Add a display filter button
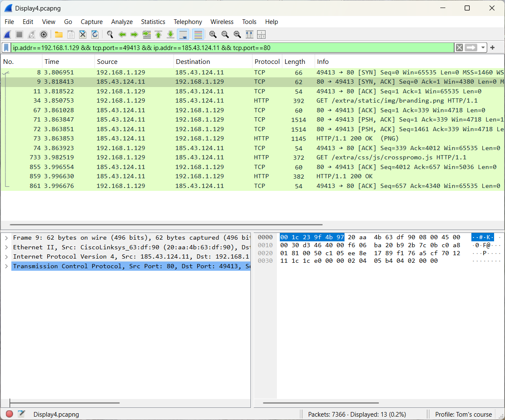Image resolution: width=505 pixels, height=420 pixels. coord(492,48)
